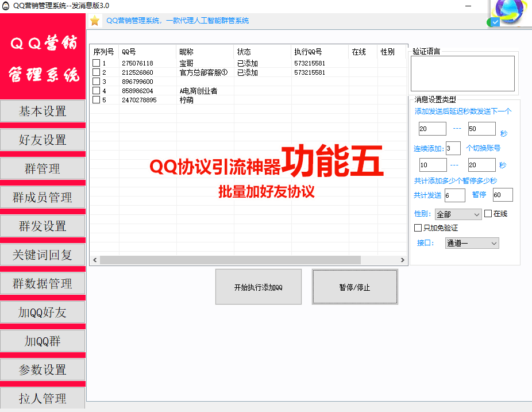
Task: Click the QQ number 275076118
Action: [137, 63]
